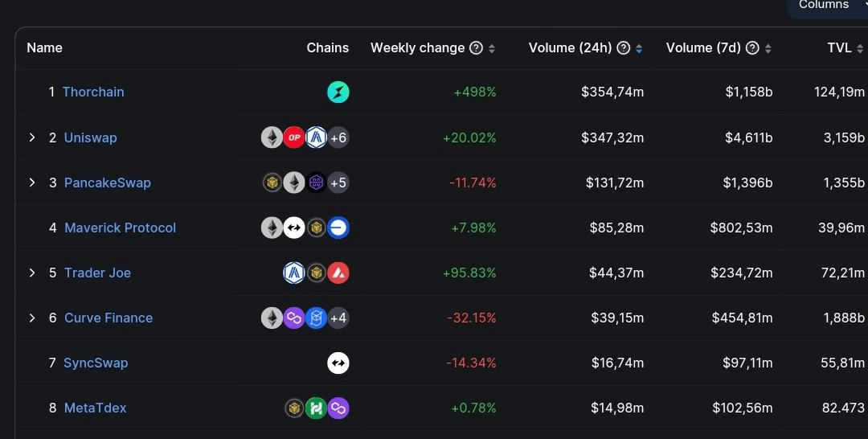Show the +6 more chains for Uniswap
Image resolution: width=868 pixels, height=439 pixels.
[x=338, y=137]
